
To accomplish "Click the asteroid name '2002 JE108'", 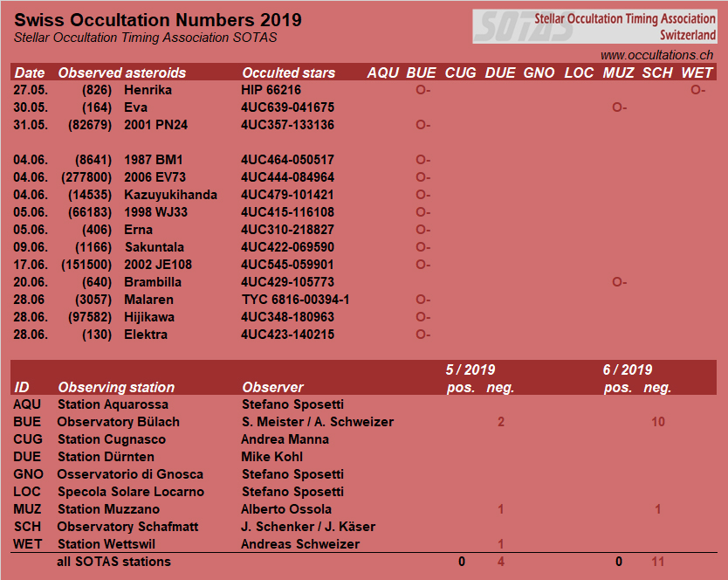I will click(x=158, y=265).
